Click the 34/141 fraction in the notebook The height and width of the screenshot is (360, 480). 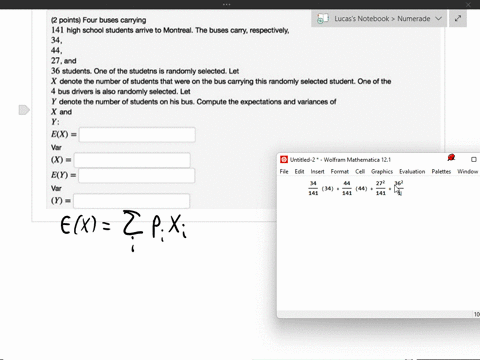(313, 188)
